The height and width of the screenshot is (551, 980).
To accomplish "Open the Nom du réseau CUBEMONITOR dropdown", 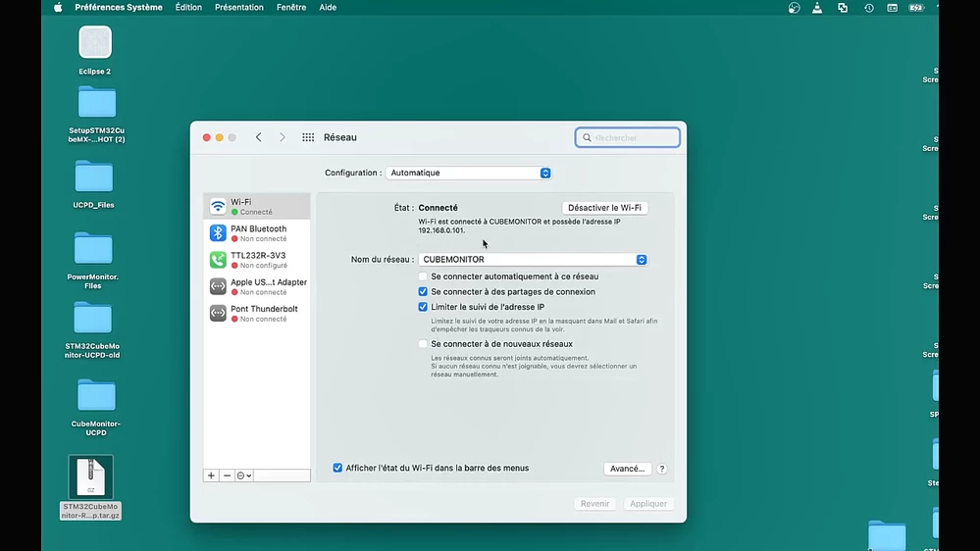I will [533, 259].
